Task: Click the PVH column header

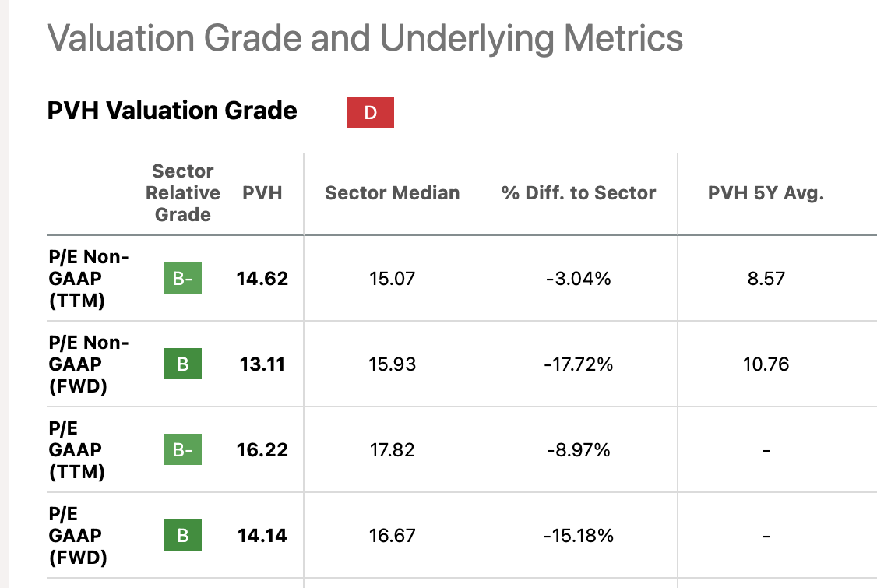Action: pos(262,193)
